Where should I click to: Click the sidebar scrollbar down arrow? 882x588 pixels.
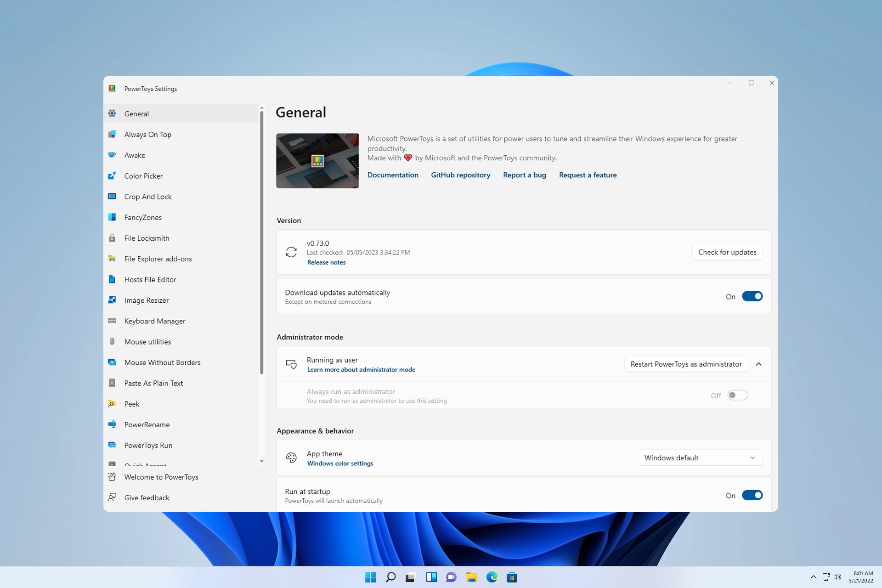pos(261,461)
